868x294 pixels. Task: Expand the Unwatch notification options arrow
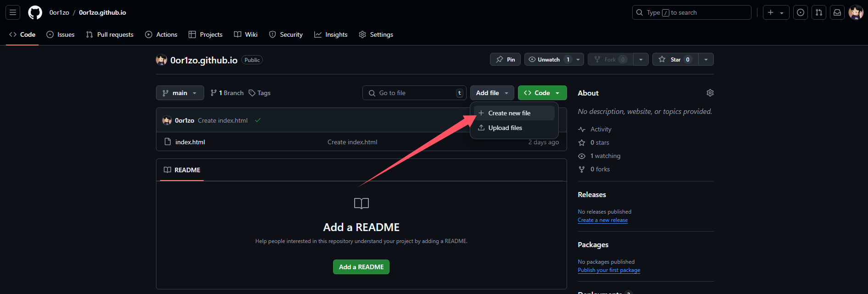(x=578, y=59)
